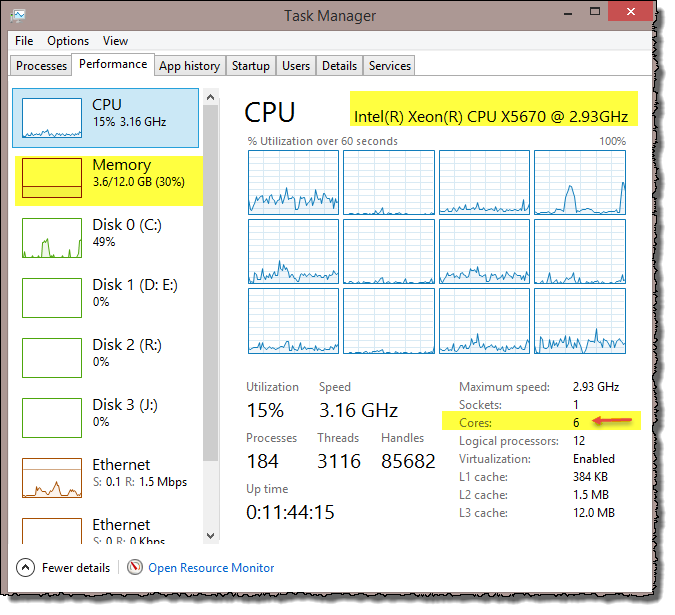
Task: Click the CPU mini graph thumbnail
Action: (52, 118)
